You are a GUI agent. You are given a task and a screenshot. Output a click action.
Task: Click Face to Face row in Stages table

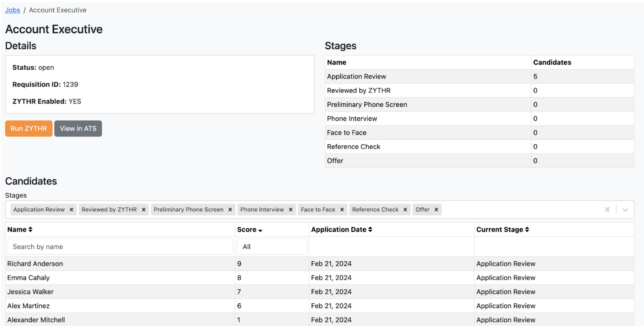[x=480, y=133]
